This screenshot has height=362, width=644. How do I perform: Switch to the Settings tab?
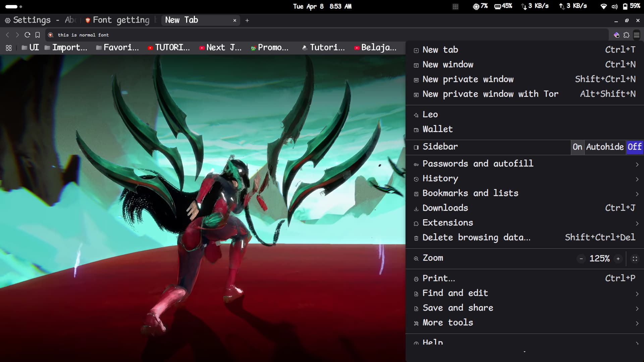click(x=41, y=20)
